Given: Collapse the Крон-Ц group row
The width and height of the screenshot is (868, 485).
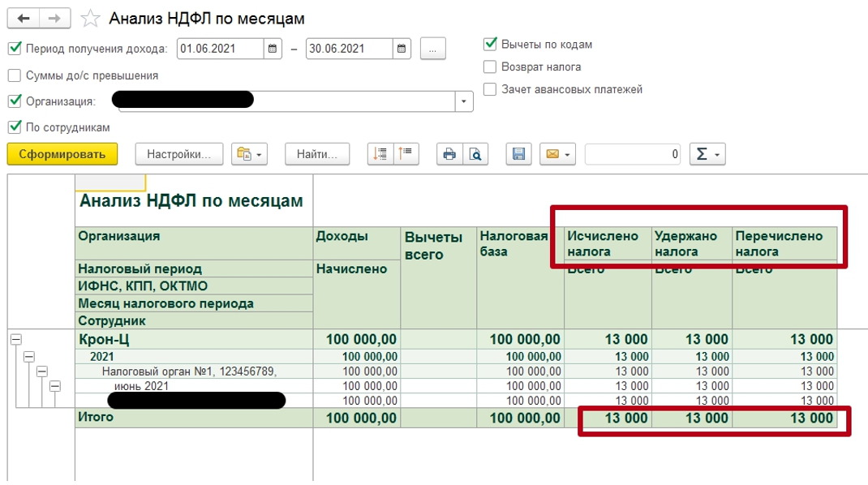Looking at the screenshot, I should point(16,340).
